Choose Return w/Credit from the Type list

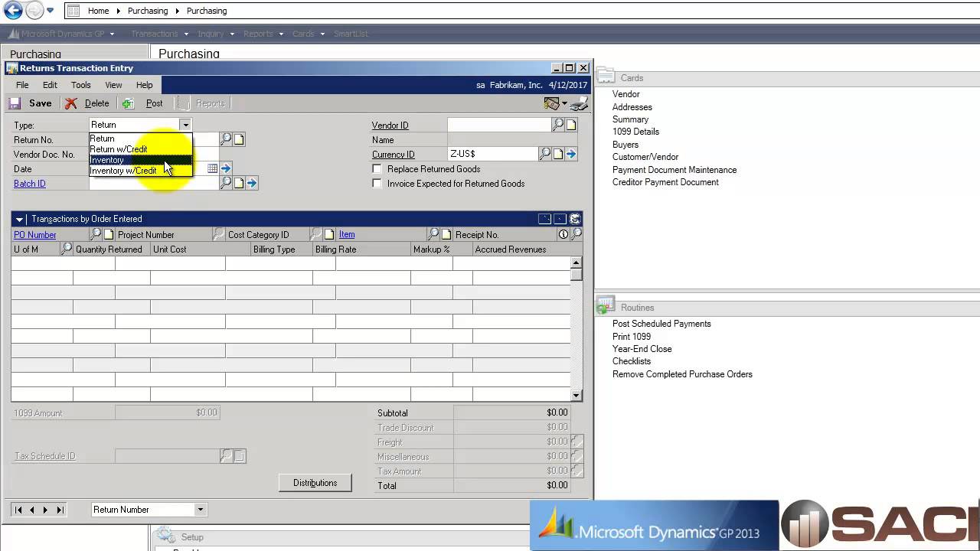point(140,149)
